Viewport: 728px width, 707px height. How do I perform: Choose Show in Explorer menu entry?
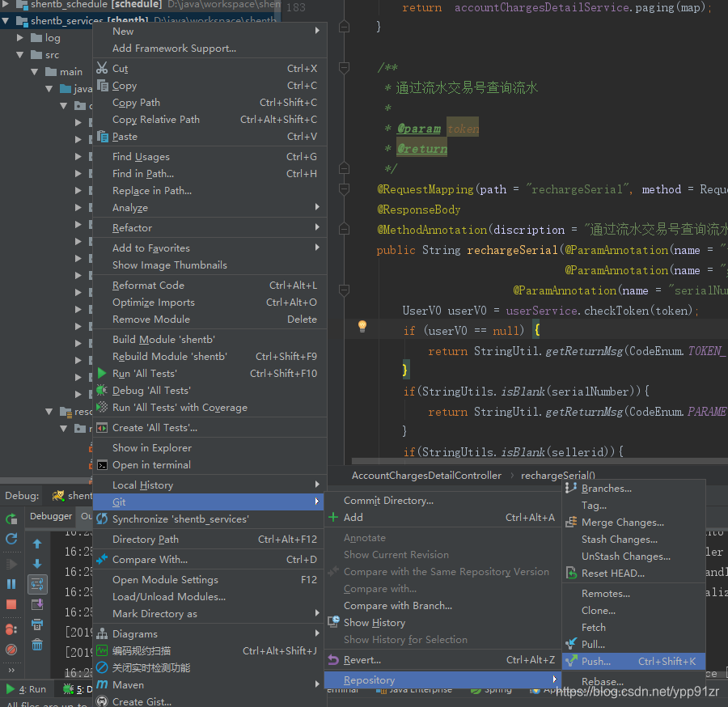click(x=210, y=447)
